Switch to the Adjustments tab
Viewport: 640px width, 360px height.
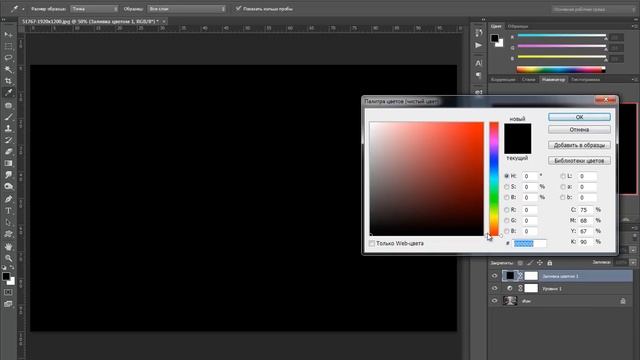pos(503,80)
